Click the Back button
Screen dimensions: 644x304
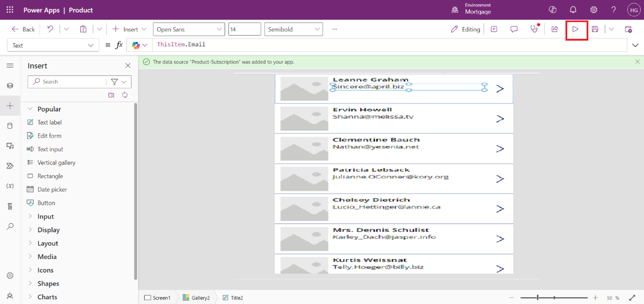23,29
